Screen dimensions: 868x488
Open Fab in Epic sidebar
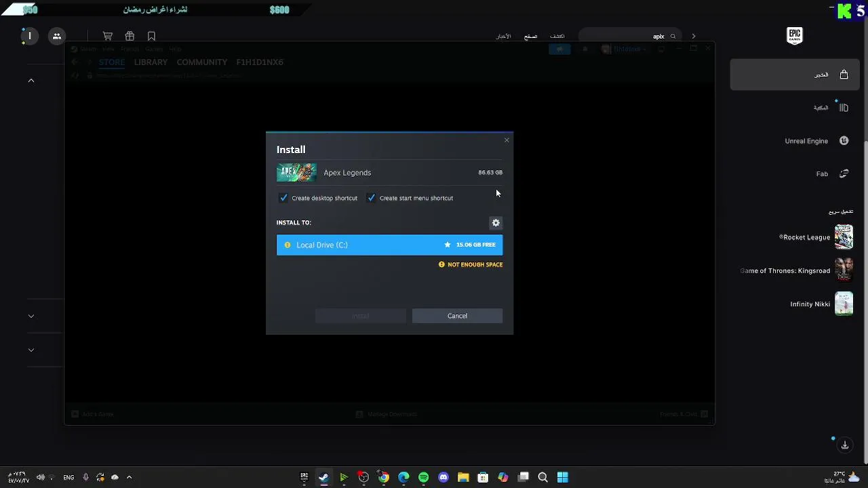coord(832,174)
